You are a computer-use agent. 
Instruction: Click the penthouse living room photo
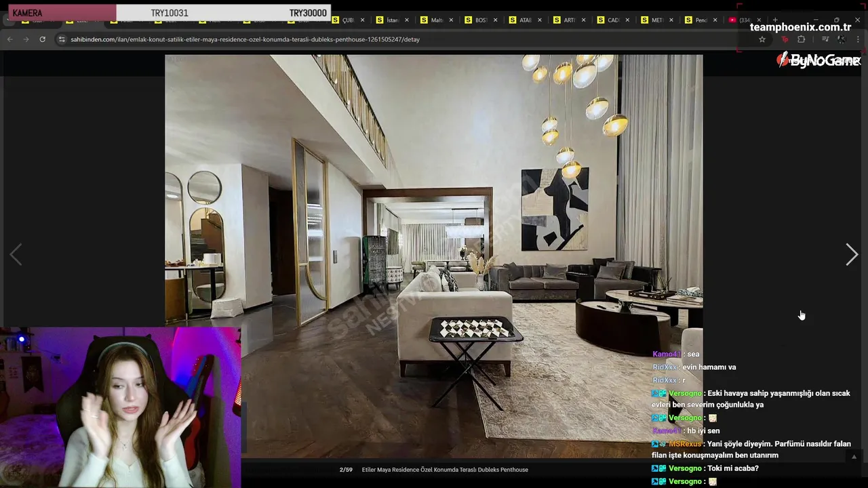click(x=434, y=256)
